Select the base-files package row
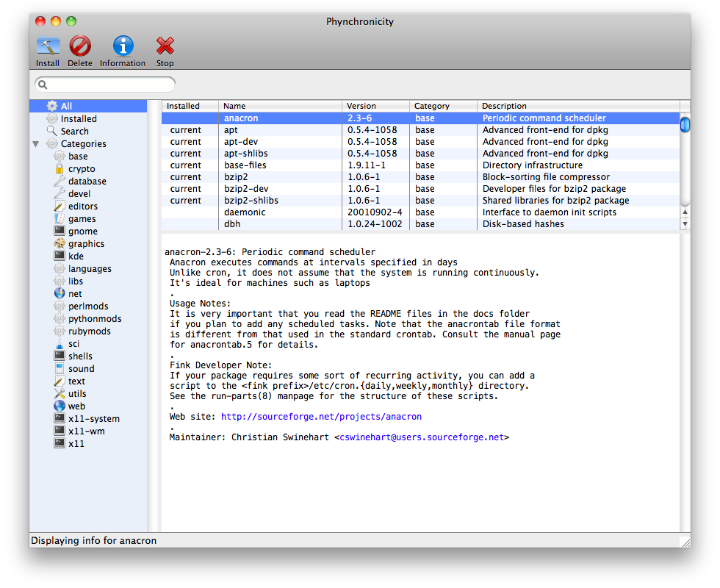 (x=420, y=165)
